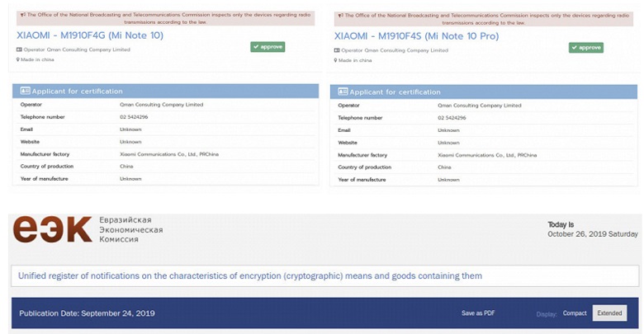The height and width of the screenshot is (334, 644).
Task: Click left Applicant for certification header
Action: (165, 91)
